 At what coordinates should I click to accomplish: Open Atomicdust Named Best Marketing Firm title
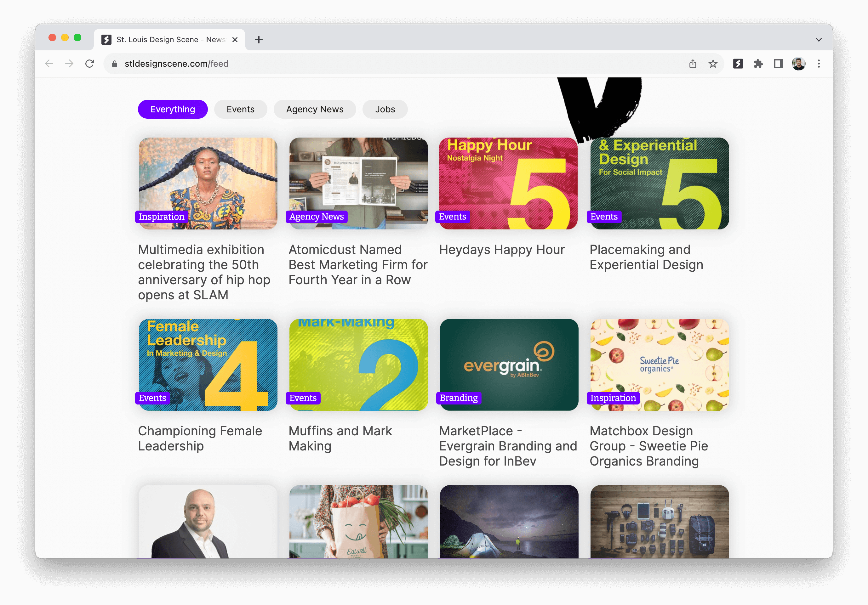pos(358,264)
